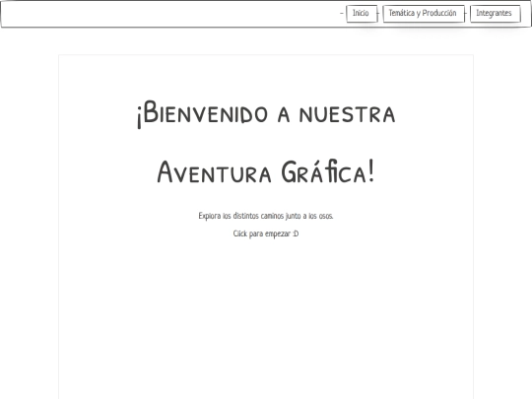Click the ¡Bienvenido a nuestra heading

(x=266, y=113)
